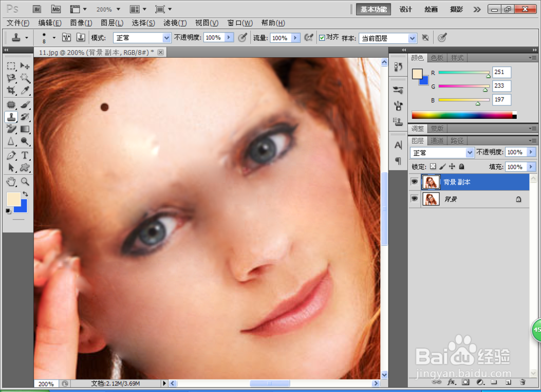Hide the 背景 layer
The width and height of the screenshot is (541, 392).
point(414,198)
